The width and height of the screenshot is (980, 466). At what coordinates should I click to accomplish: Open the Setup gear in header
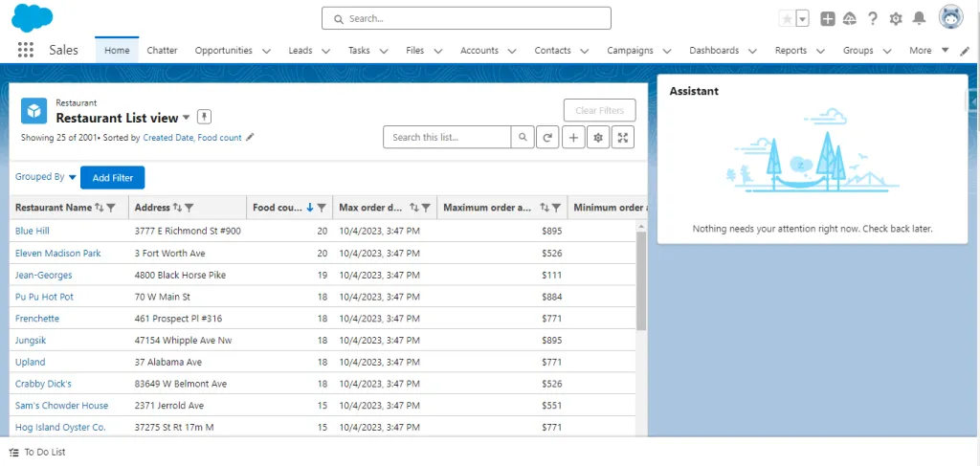coord(896,19)
